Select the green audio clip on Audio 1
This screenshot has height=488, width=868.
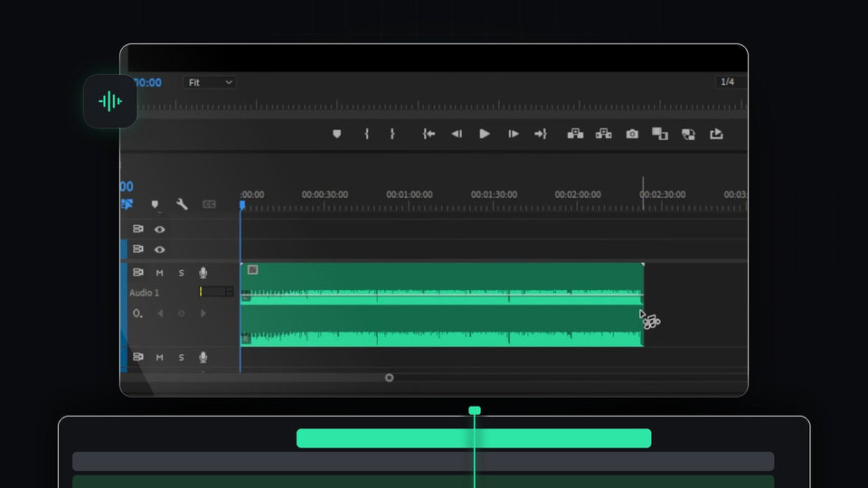(x=442, y=305)
